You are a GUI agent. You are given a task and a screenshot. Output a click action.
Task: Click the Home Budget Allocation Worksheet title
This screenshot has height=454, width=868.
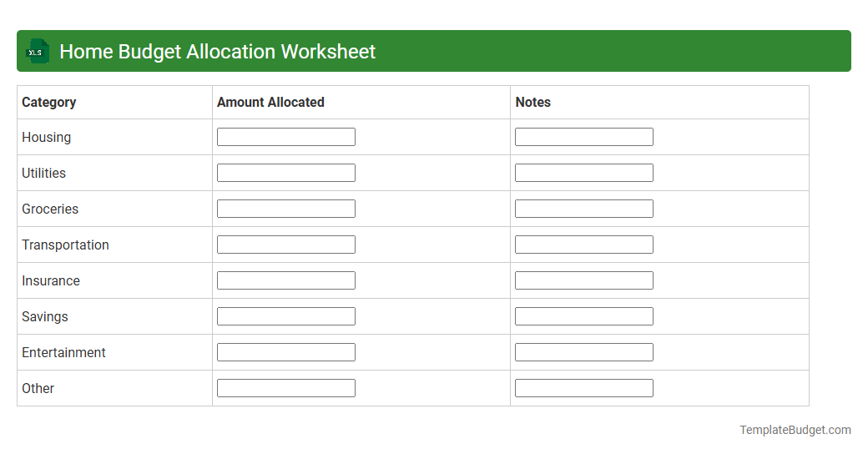coord(218,52)
